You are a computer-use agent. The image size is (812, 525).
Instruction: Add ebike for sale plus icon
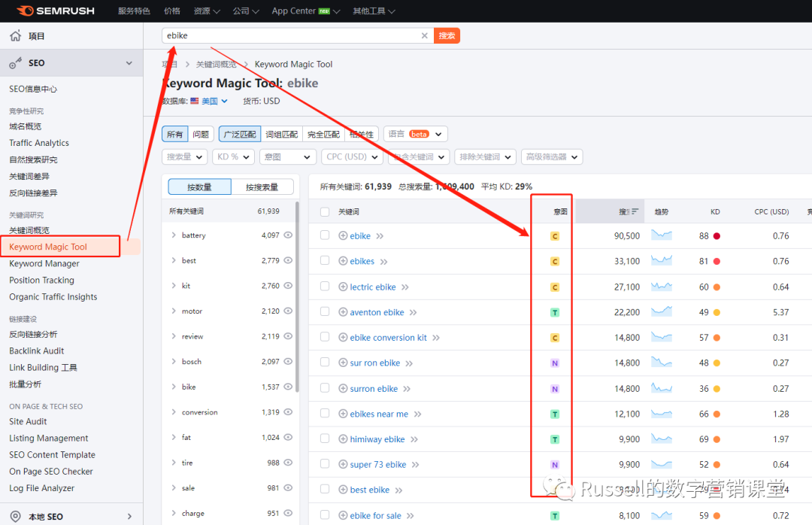(x=343, y=516)
